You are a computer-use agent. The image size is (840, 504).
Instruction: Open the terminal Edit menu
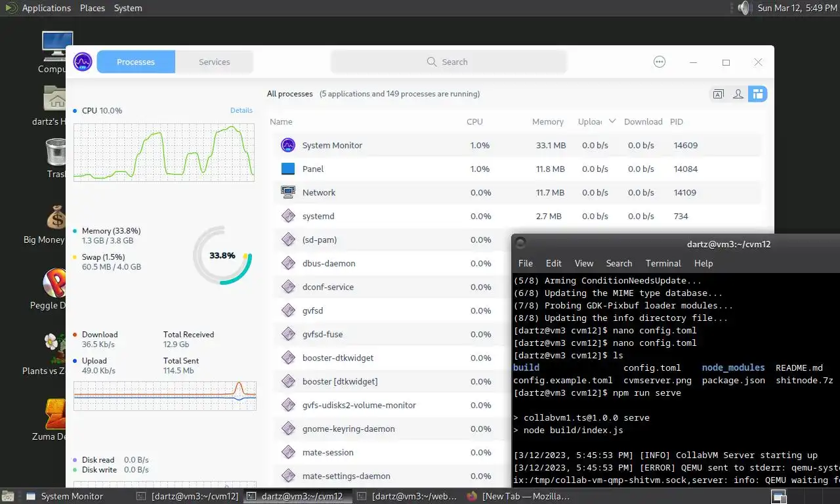554,263
